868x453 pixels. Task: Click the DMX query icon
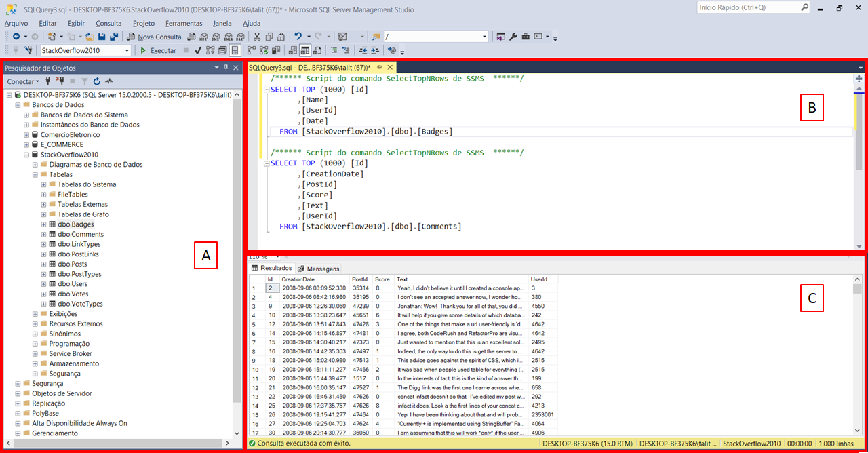(x=215, y=37)
